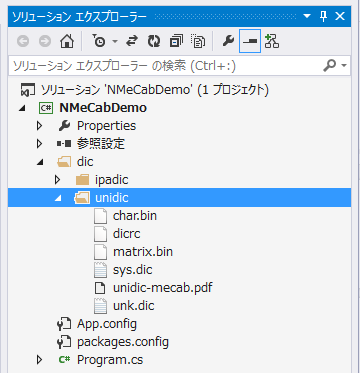Screen dimensions: 360x373
Task: Select the Properties tree item
Action: coord(106,126)
